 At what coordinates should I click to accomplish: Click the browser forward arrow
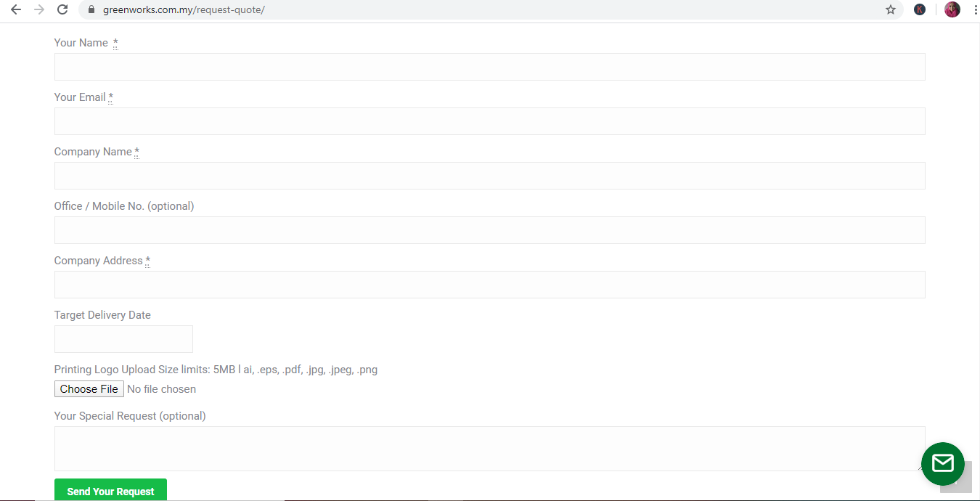tap(39, 9)
